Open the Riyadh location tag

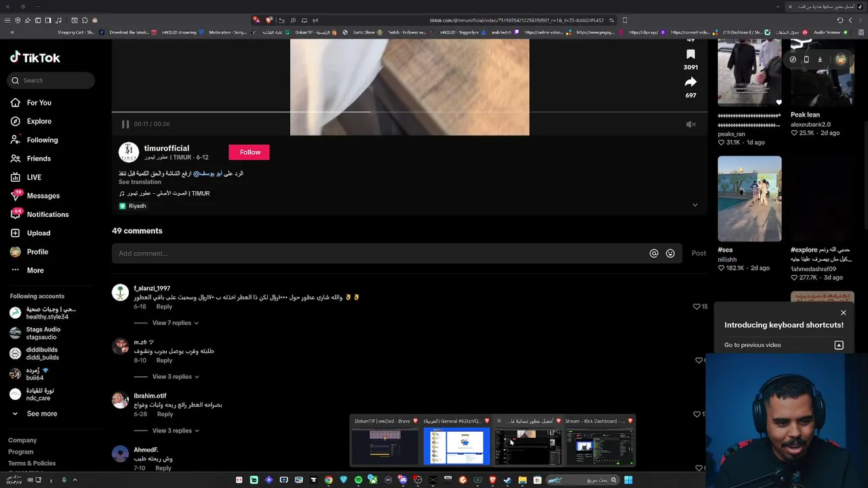click(x=133, y=206)
